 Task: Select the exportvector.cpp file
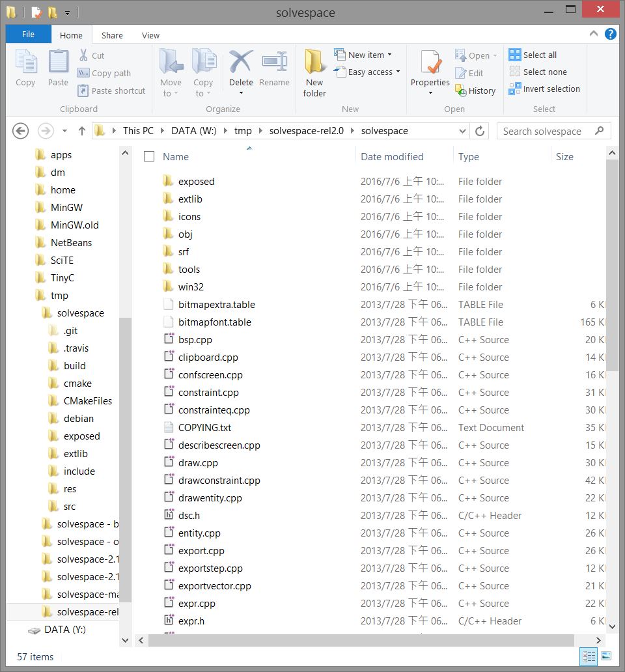tap(215, 586)
